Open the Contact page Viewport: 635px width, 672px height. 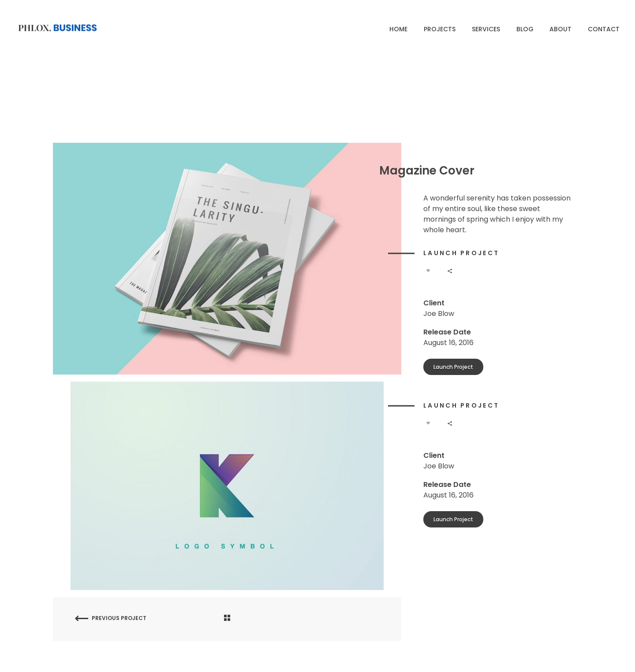click(x=604, y=29)
